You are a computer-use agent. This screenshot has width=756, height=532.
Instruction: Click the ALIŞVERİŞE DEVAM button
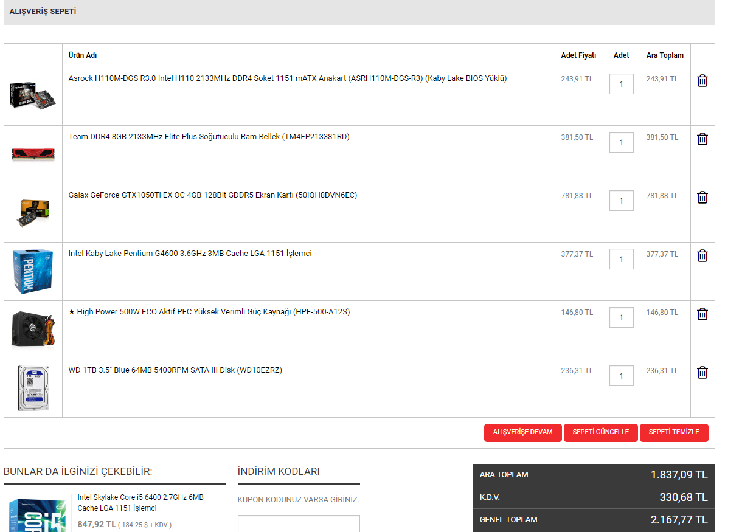pos(522,432)
